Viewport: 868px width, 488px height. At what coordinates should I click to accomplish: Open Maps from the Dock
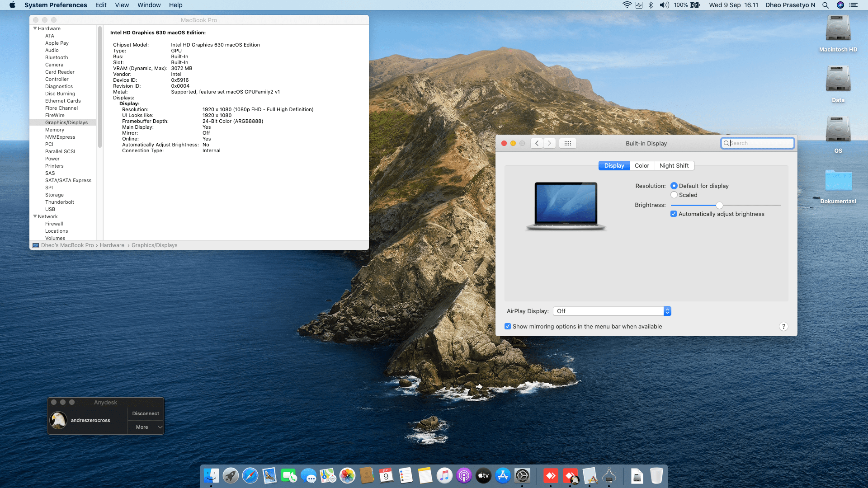pyautogui.click(x=328, y=475)
